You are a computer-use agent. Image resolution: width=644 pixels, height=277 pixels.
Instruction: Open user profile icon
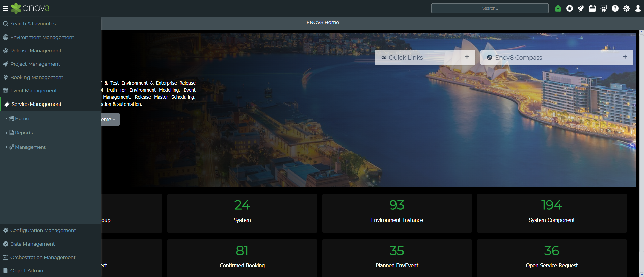click(638, 8)
